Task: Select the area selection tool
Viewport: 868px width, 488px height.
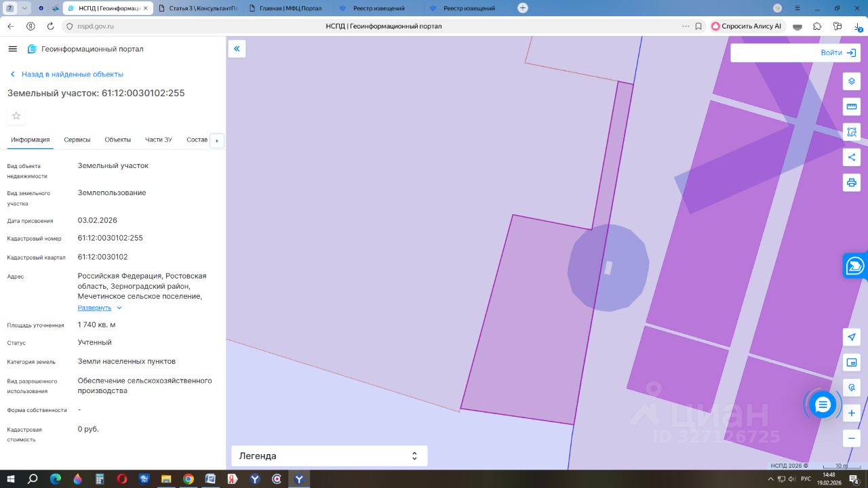Action: tap(852, 131)
